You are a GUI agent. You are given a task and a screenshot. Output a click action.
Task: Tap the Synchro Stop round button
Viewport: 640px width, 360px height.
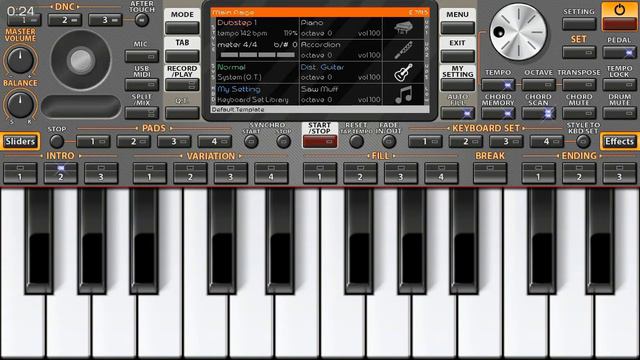tap(283, 142)
